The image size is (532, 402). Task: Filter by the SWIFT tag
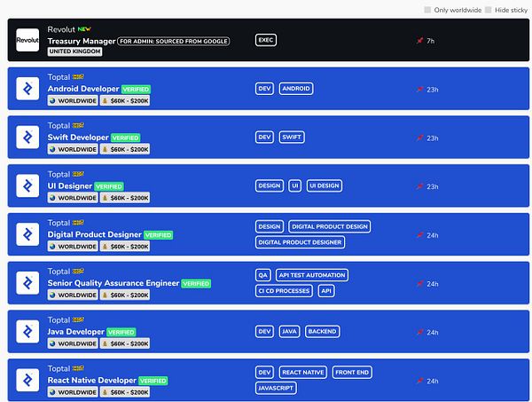(x=292, y=138)
